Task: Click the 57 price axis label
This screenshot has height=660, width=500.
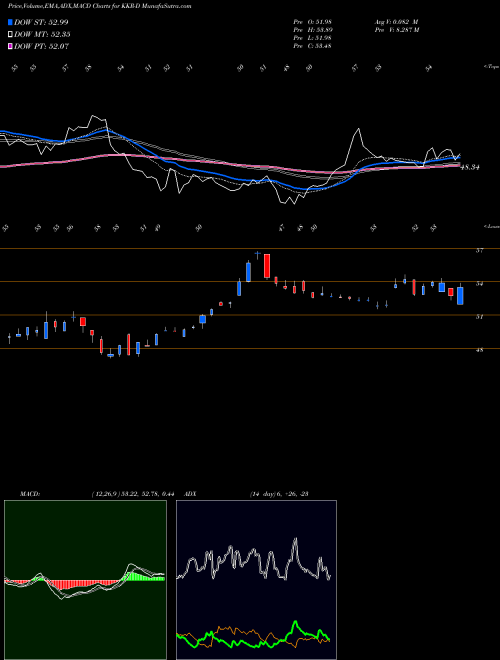Action: (479, 250)
